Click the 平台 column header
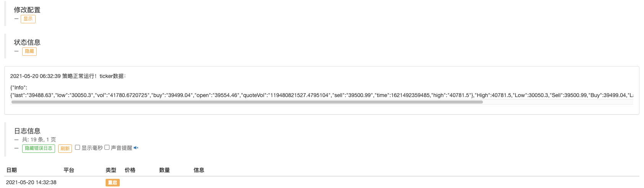The height and width of the screenshot is (188, 644). (x=69, y=170)
